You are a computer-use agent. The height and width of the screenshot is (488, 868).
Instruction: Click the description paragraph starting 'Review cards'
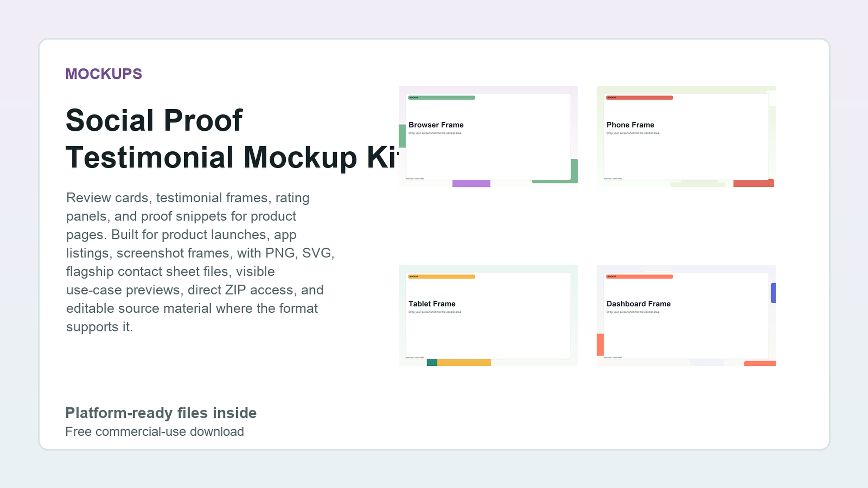200,262
